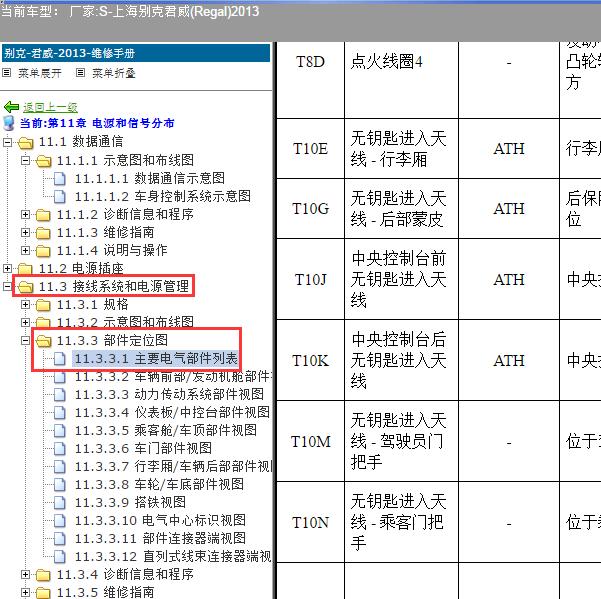Click the 11.1 数据通信 folder icon

click(x=25, y=143)
